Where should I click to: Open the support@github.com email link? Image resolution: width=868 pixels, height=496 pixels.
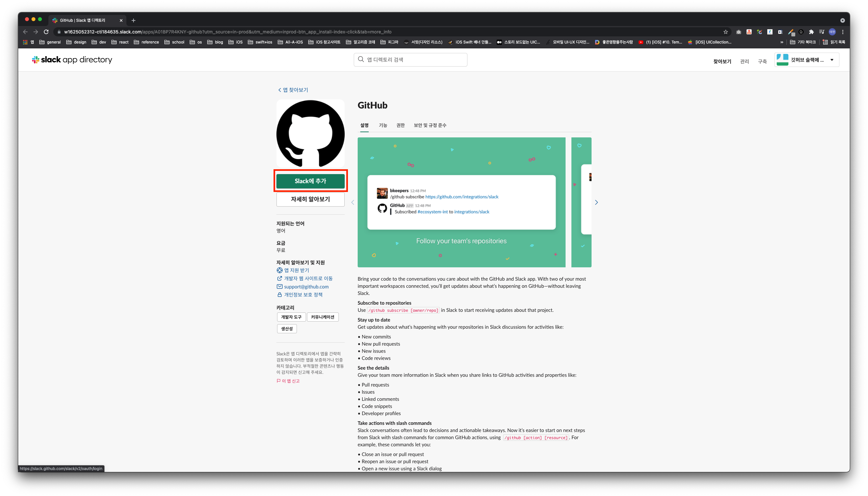tap(306, 286)
